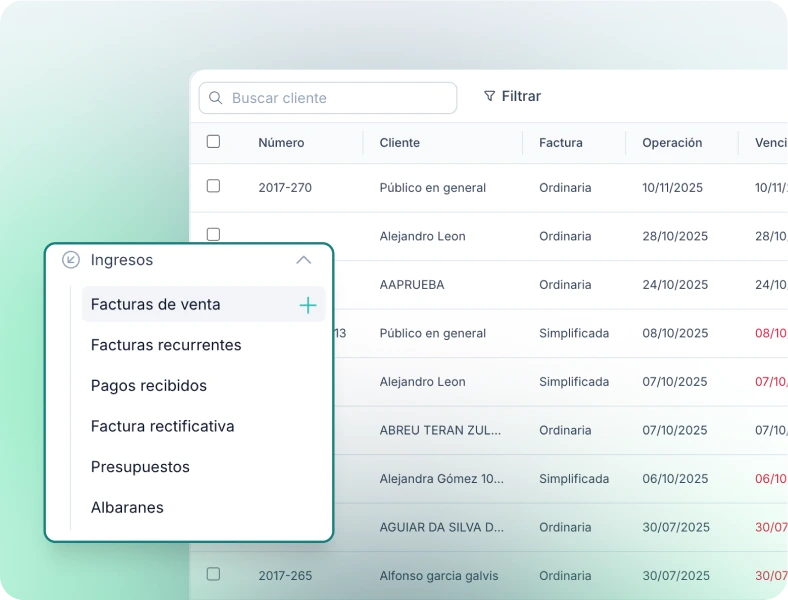
Task: Collapse the Ingresos menu chevron
Action: (x=304, y=260)
